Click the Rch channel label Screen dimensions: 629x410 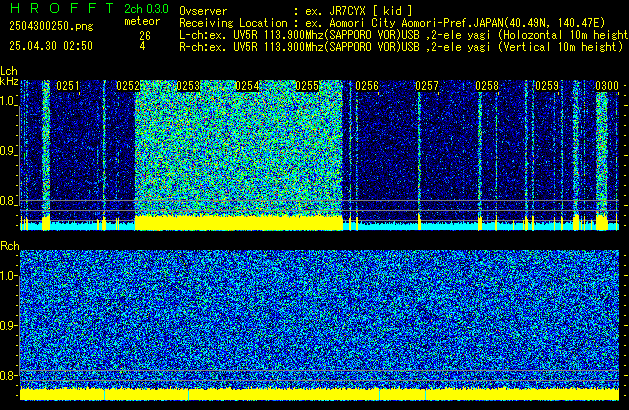10,246
